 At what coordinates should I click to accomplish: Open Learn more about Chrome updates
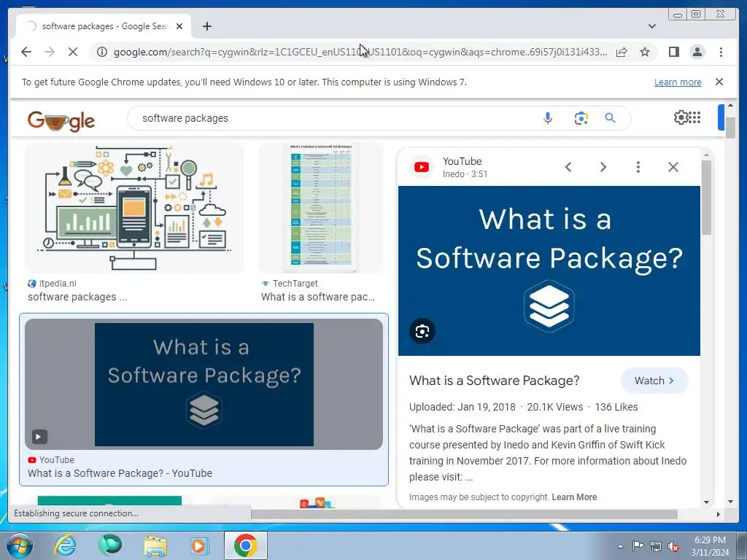click(678, 82)
